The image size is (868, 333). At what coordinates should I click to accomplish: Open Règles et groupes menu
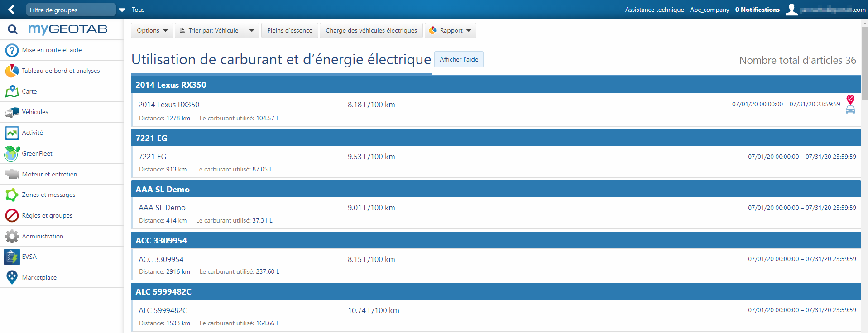[62, 216]
